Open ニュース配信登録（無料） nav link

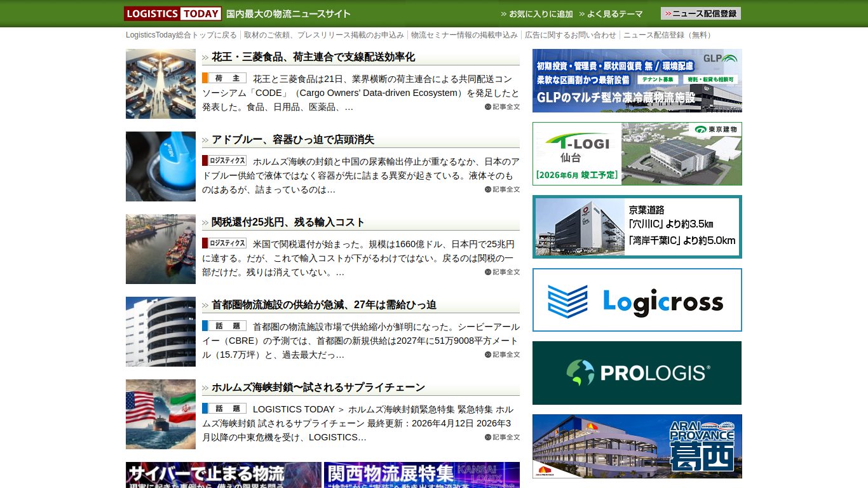point(669,35)
